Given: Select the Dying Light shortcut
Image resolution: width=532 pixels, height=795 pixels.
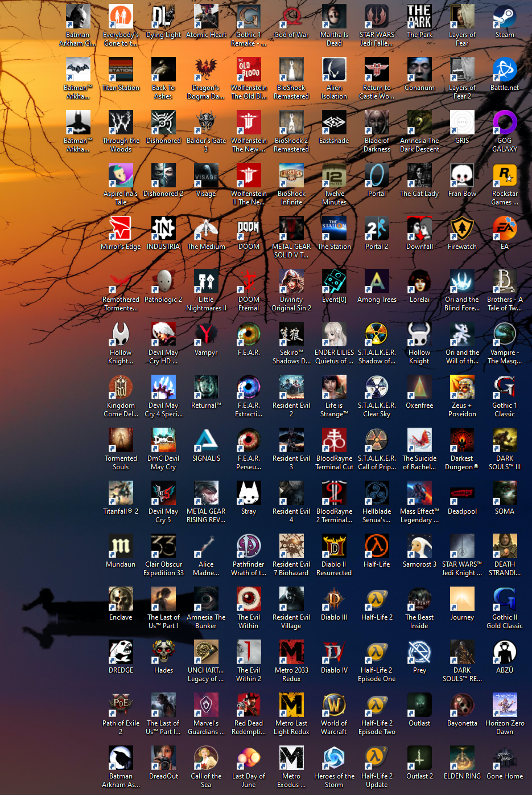Looking at the screenshot, I should point(163,17).
